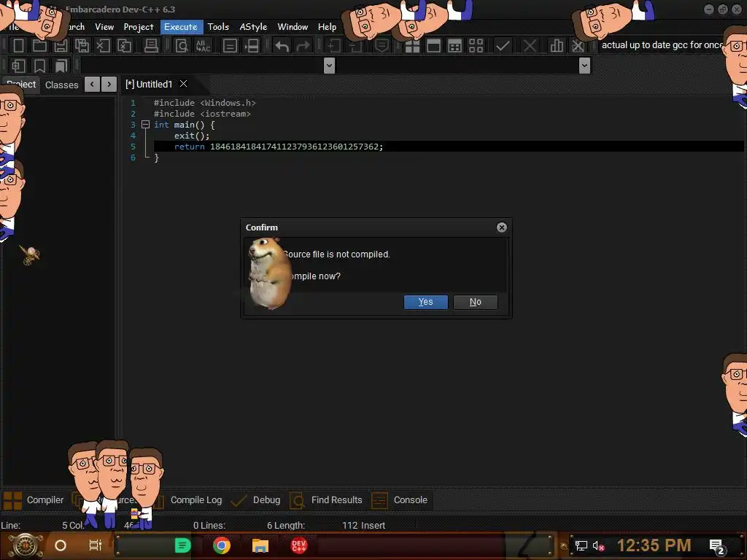This screenshot has width=747, height=560.
Task: Click the Delete profiling information icon
Action: coord(578,46)
